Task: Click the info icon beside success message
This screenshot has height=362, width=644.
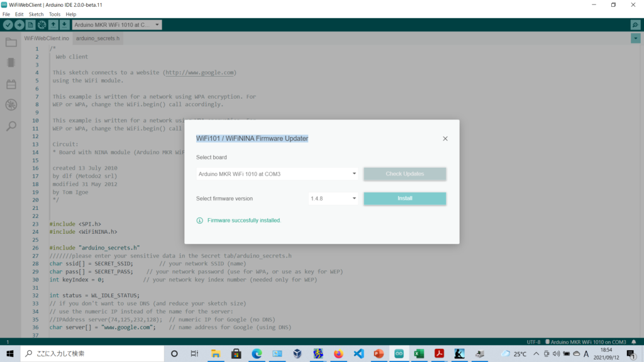Action: 199,221
